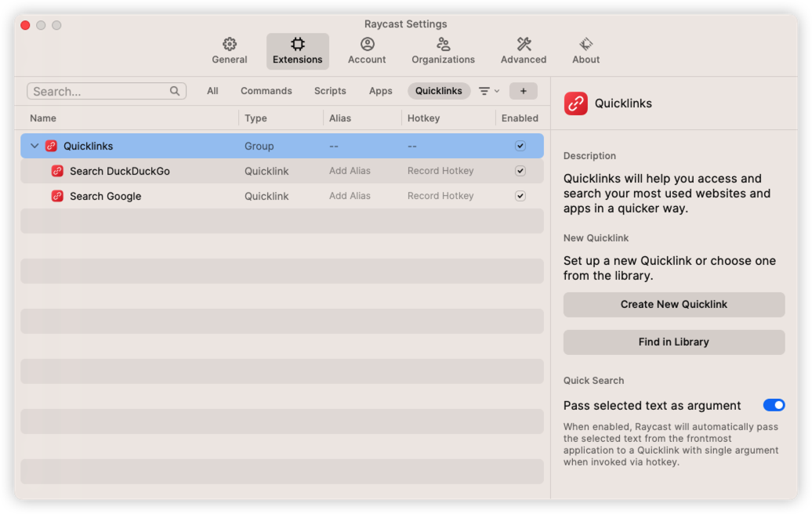
Task: Filter list by Commands
Action: coord(266,91)
